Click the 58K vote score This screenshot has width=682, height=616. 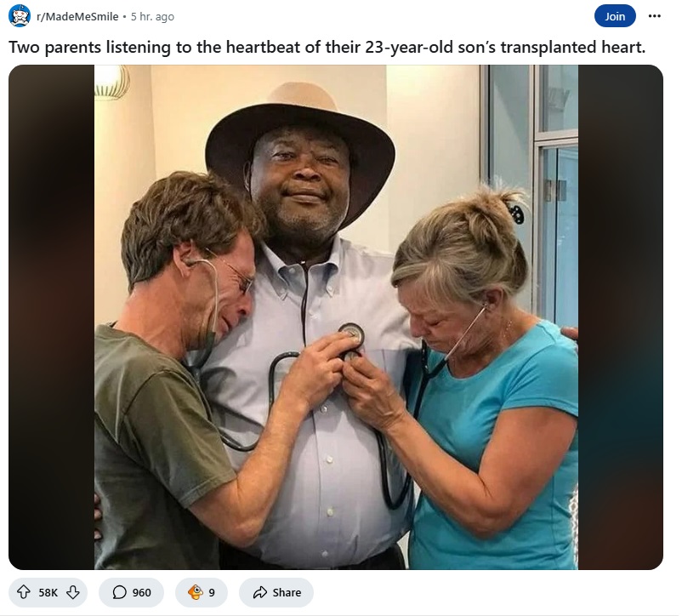(x=48, y=592)
